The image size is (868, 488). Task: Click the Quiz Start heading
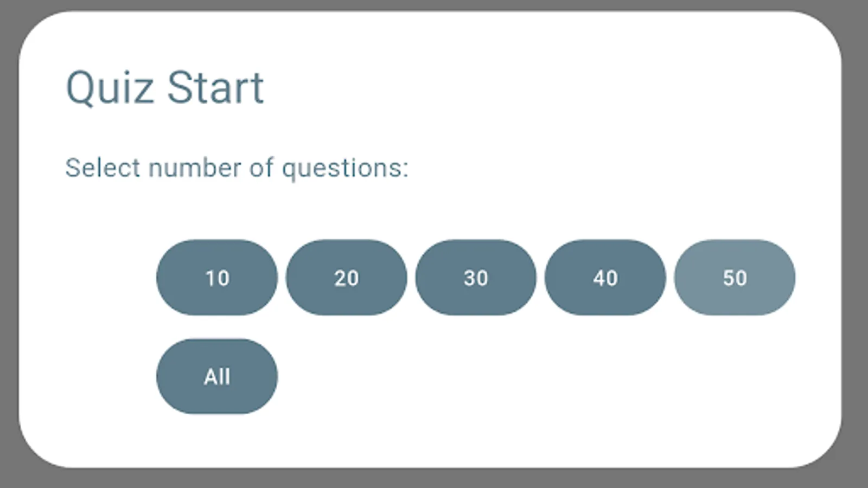(164, 87)
